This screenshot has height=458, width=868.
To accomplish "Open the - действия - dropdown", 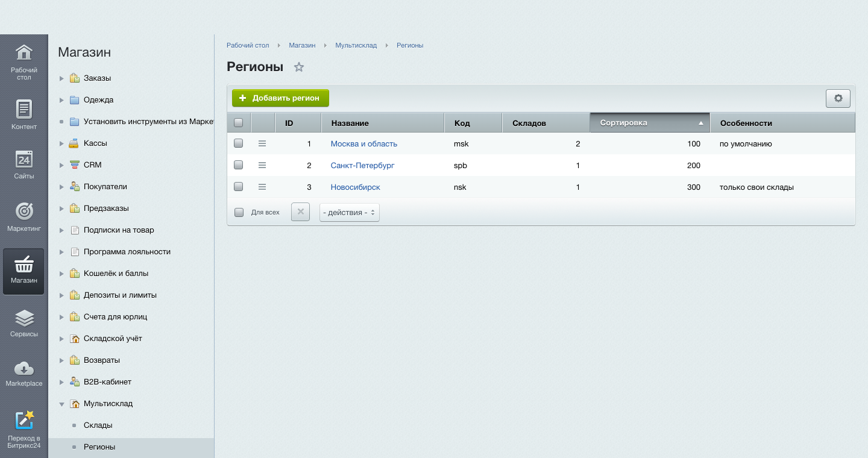I will [350, 212].
